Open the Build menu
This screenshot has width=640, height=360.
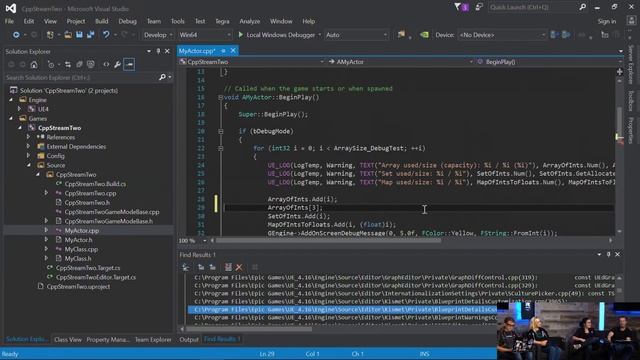point(102,21)
